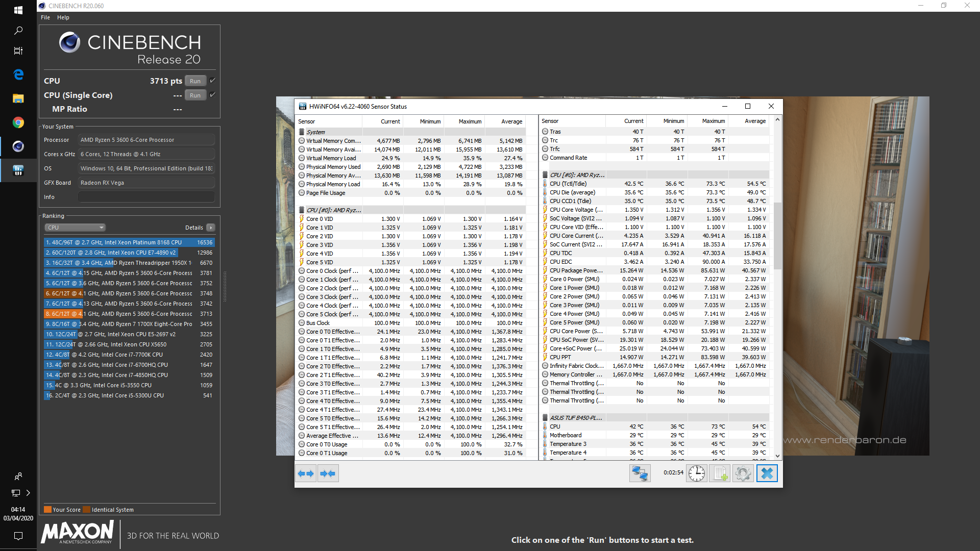Click the Tras timing sensor icon

click(x=545, y=132)
